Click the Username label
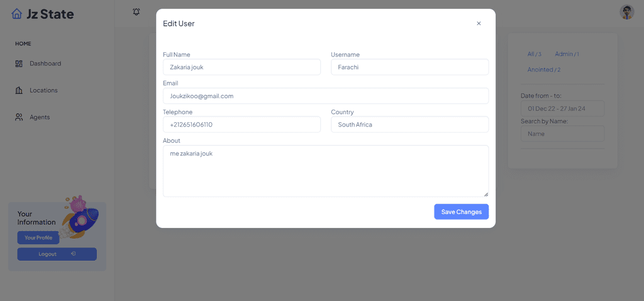The width and height of the screenshot is (644, 301). (x=345, y=54)
